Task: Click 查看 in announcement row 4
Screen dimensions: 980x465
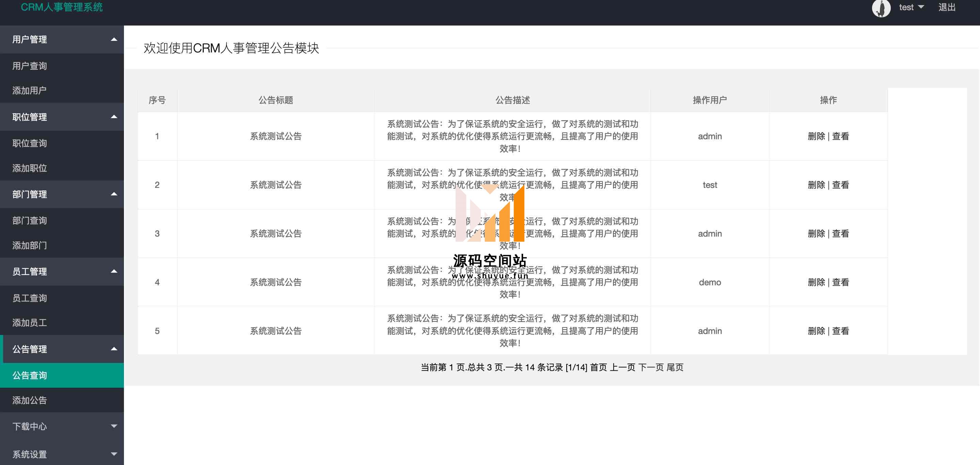Action: point(840,282)
